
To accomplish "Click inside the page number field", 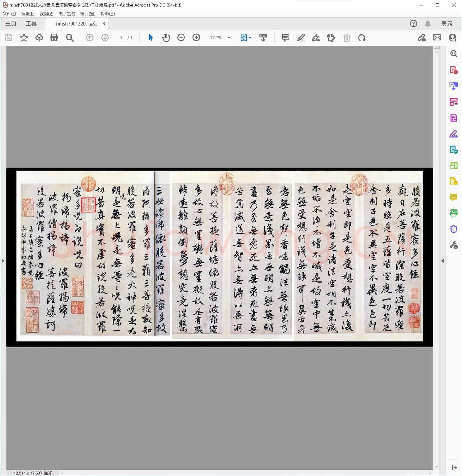I will [121, 38].
